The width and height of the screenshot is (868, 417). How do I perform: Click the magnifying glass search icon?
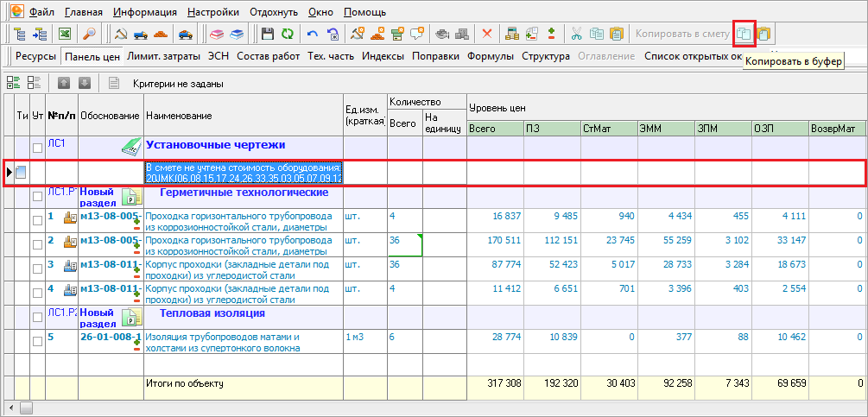coord(89,34)
